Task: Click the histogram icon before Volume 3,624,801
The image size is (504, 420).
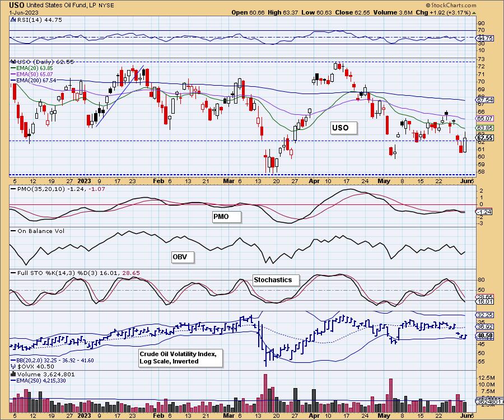Action: click(x=13, y=374)
